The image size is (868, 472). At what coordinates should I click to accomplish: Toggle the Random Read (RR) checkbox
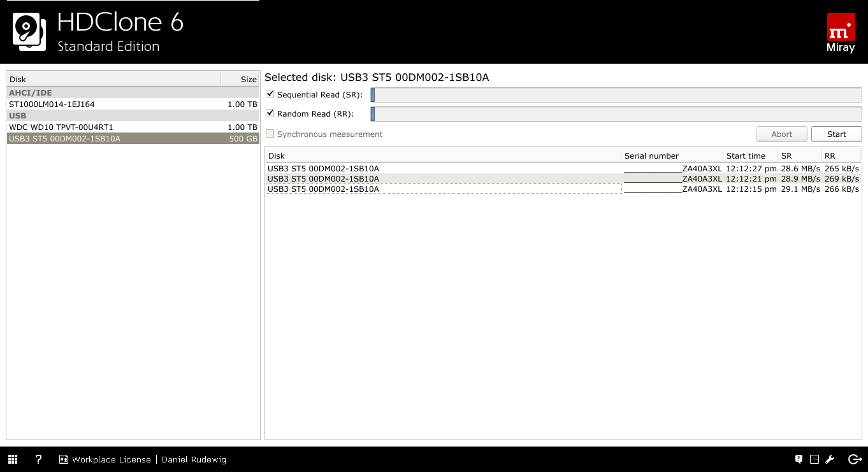click(270, 113)
